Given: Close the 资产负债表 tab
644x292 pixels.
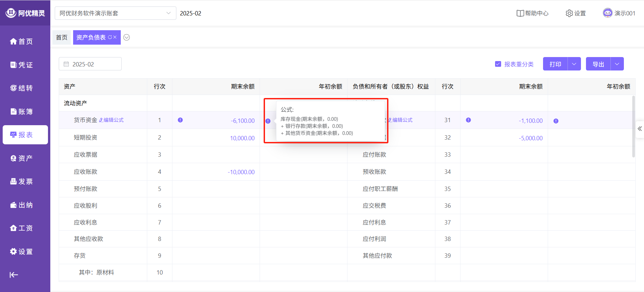Looking at the screenshot, I should [115, 37].
